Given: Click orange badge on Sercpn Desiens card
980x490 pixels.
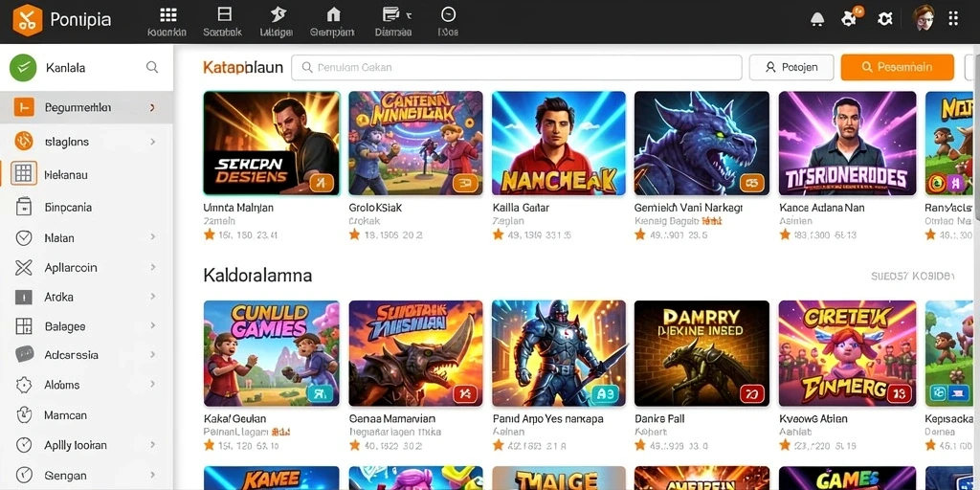Looking at the screenshot, I should (x=322, y=183).
